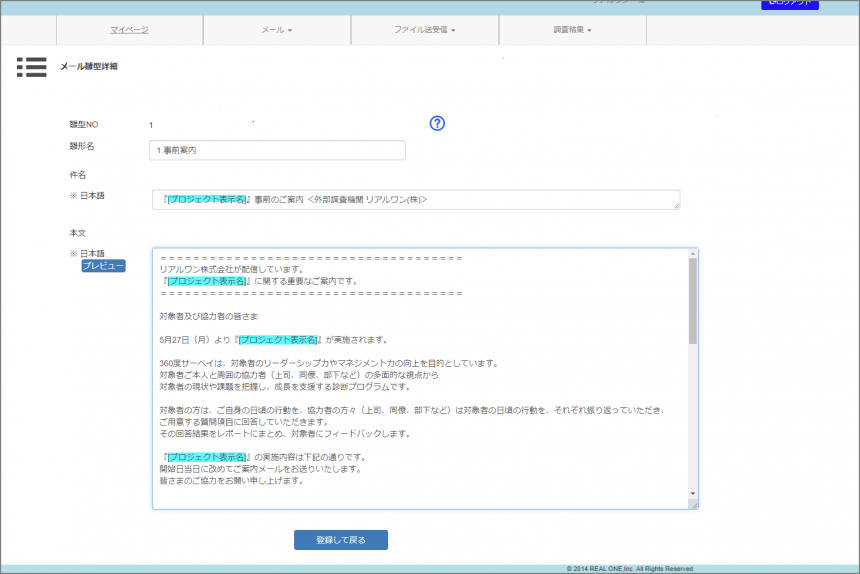Click the resize grip of the subject field
This screenshot has height=574, width=860.
675,205
